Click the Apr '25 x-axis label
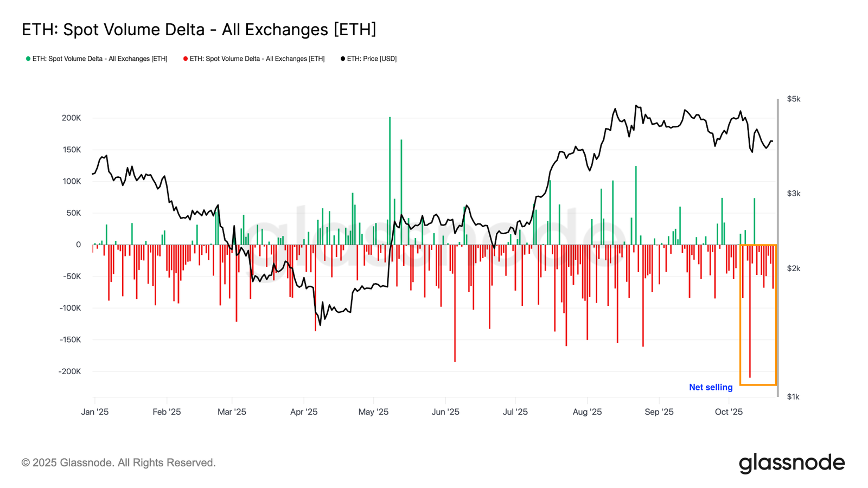The height and width of the screenshot is (488, 868). (x=304, y=412)
